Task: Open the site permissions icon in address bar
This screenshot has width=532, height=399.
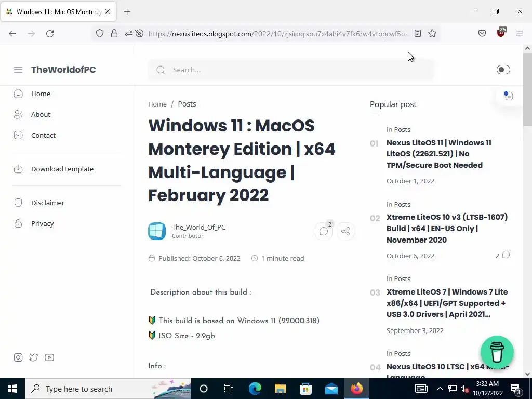Action: pyautogui.click(x=129, y=33)
